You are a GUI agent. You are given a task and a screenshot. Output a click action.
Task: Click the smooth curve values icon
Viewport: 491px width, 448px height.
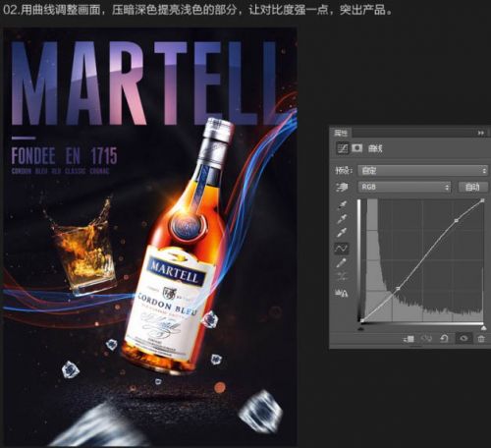[x=342, y=277]
